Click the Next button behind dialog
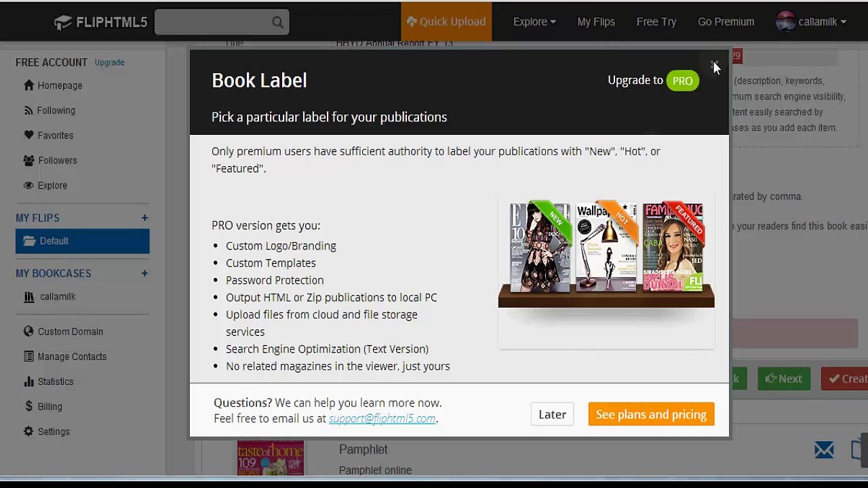The height and width of the screenshot is (488, 868). coord(784,379)
